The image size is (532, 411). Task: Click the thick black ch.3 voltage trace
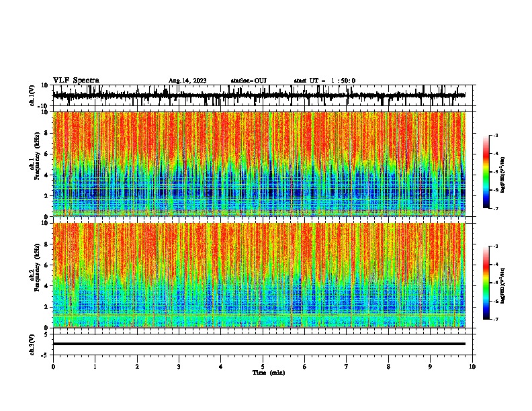pyautogui.click(x=259, y=344)
